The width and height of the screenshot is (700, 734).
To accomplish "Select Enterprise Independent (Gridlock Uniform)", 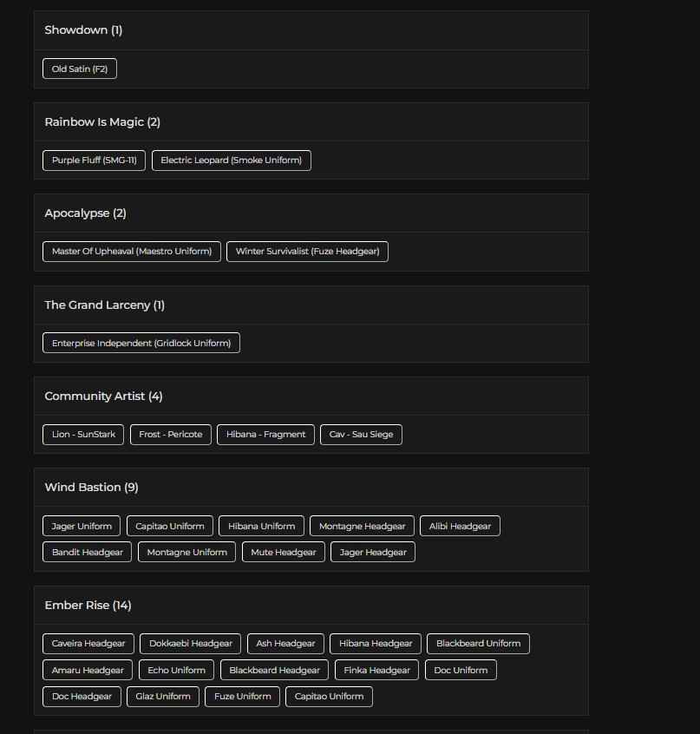I will click(x=141, y=343).
